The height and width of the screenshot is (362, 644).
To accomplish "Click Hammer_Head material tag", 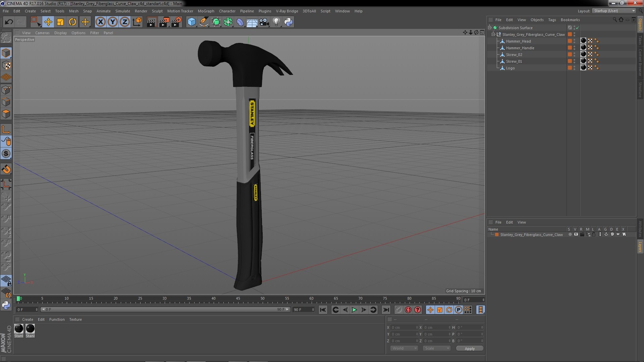I will [x=583, y=41].
